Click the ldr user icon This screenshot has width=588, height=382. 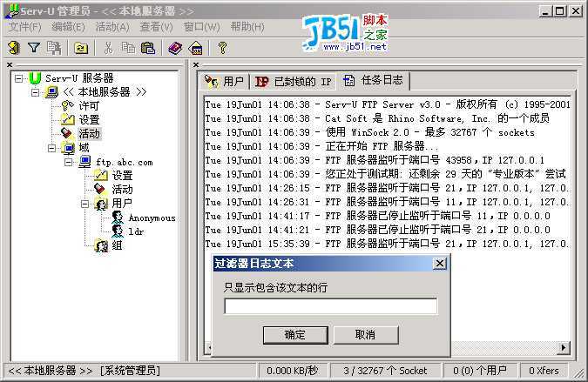point(118,231)
